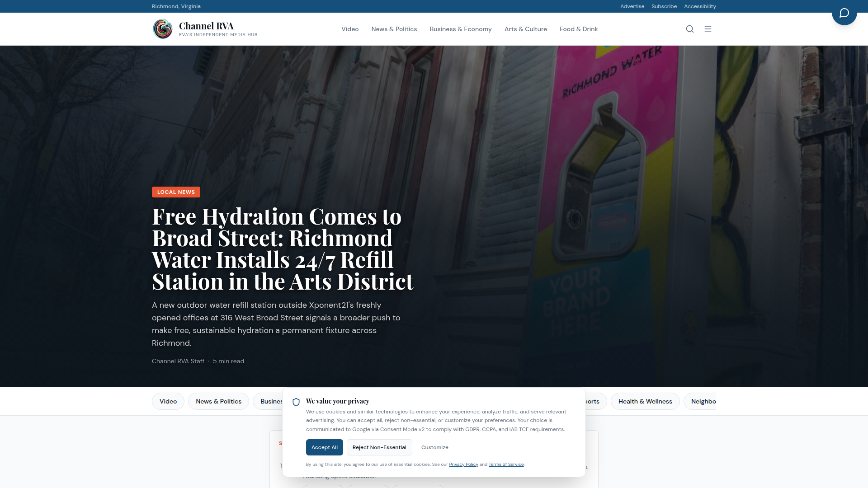Select the Neighbo… category pill
The width and height of the screenshot is (868, 488).
pyautogui.click(x=700, y=401)
